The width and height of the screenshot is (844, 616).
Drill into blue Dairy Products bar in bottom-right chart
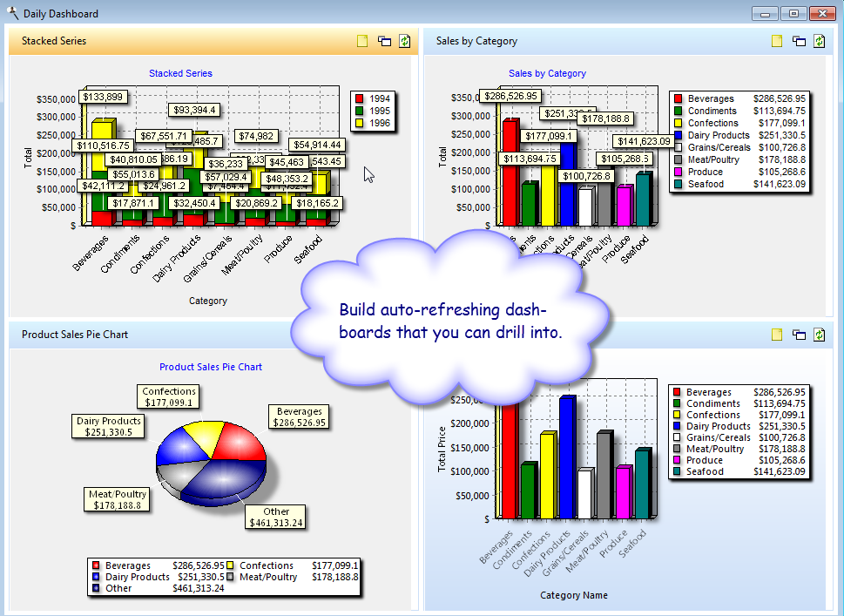pos(568,457)
